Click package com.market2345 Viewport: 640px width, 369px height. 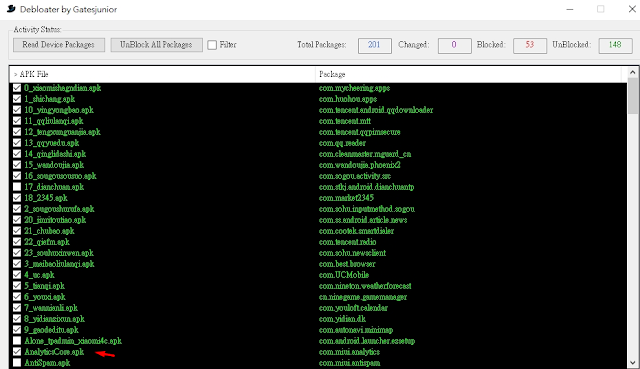(346, 198)
